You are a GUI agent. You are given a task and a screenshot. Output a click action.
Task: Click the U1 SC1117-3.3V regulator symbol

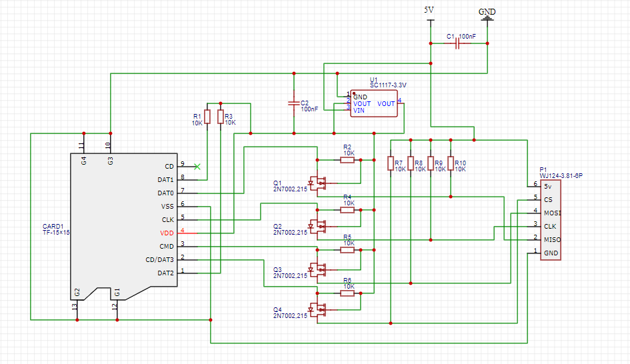373,103
